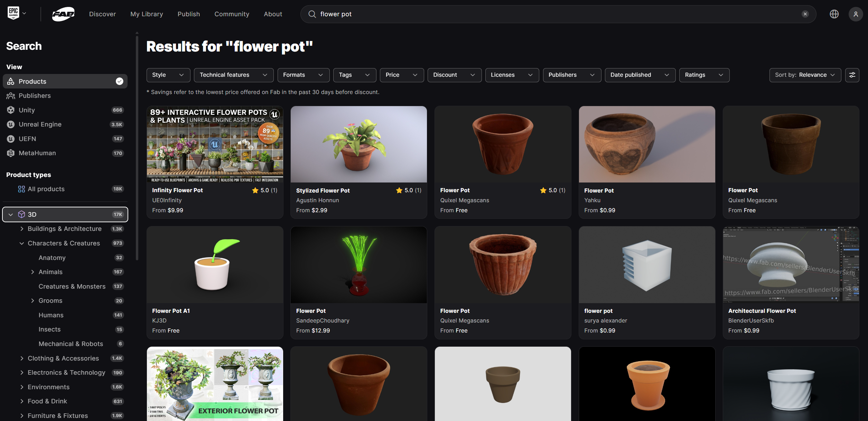The height and width of the screenshot is (421, 868).
Task: Open the Date published filter dropdown
Action: coord(640,75)
